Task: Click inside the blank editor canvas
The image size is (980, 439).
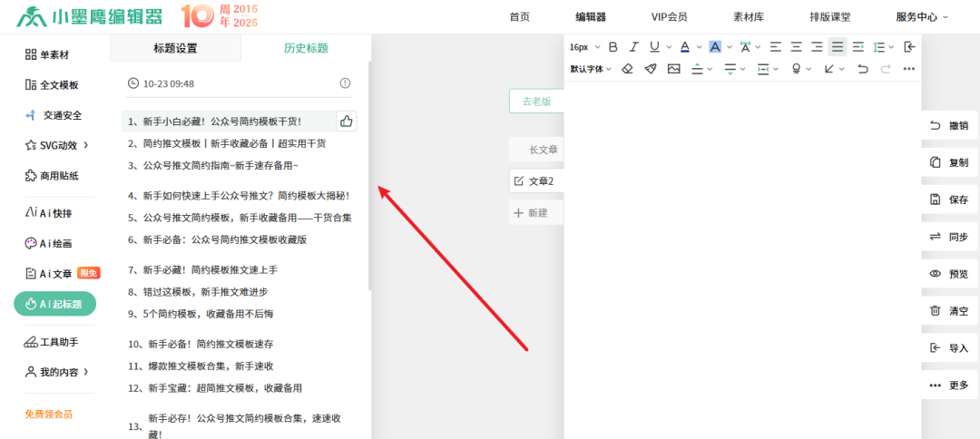Action: click(x=742, y=259)
